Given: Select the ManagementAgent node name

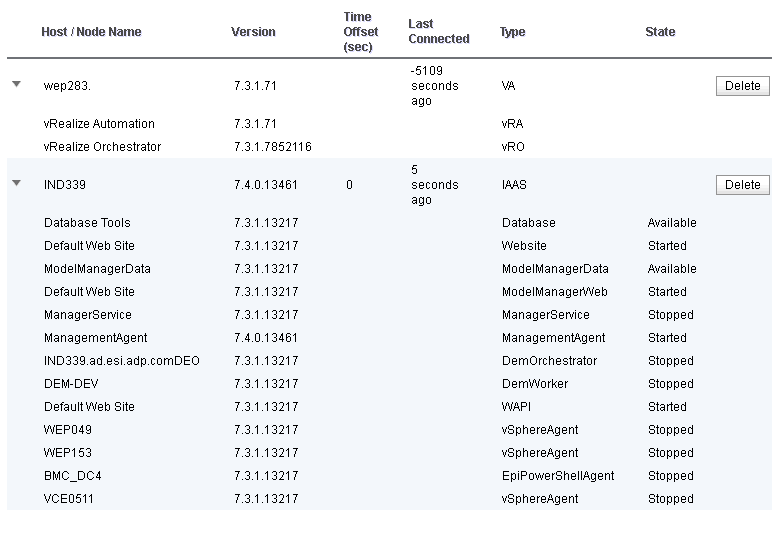Looking at the screenshot, I should (x=95, y=338).
